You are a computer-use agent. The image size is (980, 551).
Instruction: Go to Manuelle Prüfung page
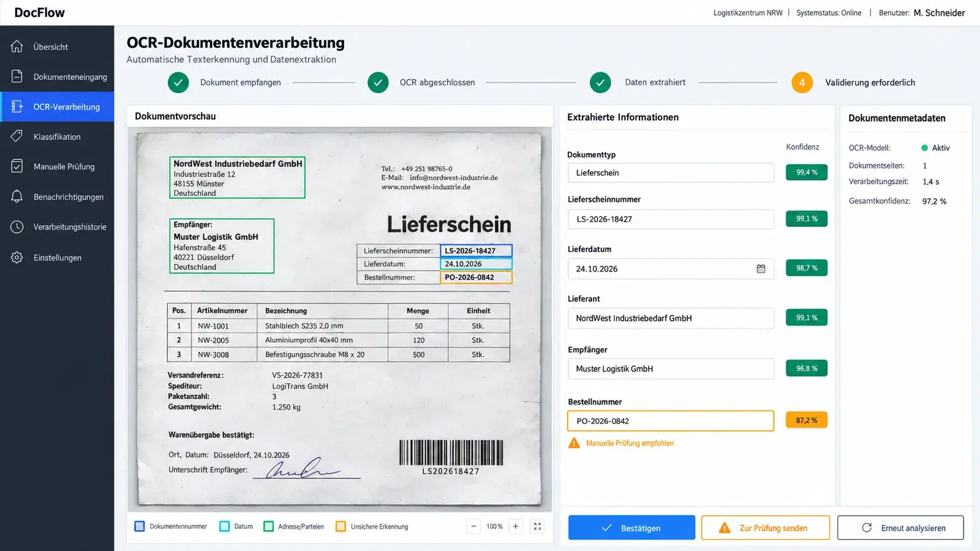coord(57,167)
